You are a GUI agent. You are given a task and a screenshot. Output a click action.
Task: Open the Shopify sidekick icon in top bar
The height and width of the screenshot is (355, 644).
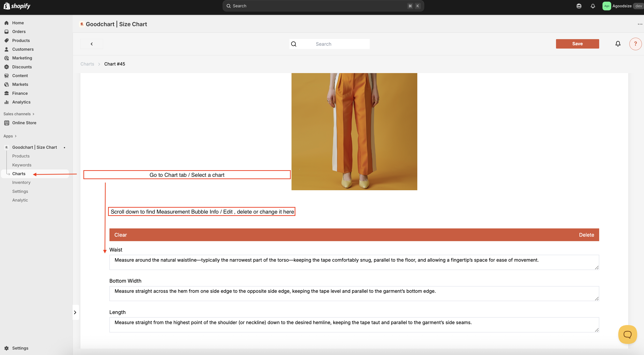(579, 6)
